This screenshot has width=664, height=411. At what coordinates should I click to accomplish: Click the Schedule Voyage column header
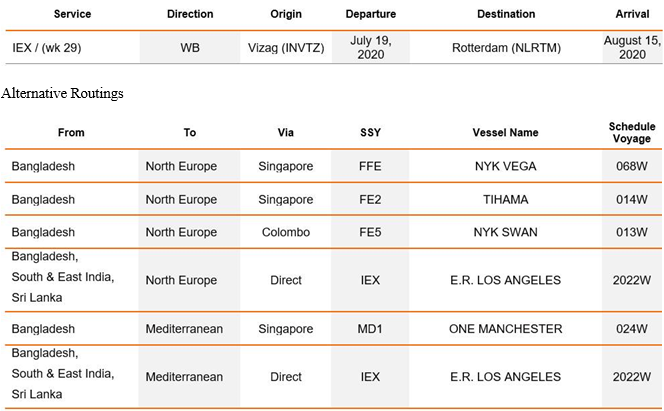tap(632, 132)
